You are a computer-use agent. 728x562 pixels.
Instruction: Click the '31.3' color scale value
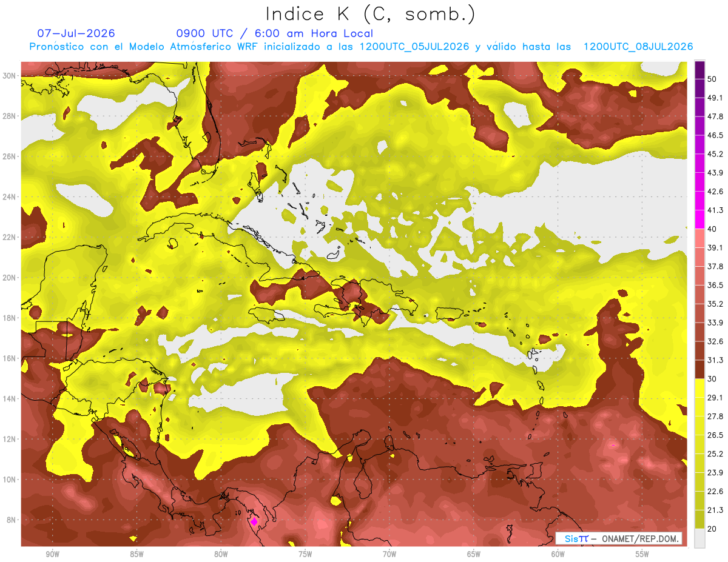715,360
